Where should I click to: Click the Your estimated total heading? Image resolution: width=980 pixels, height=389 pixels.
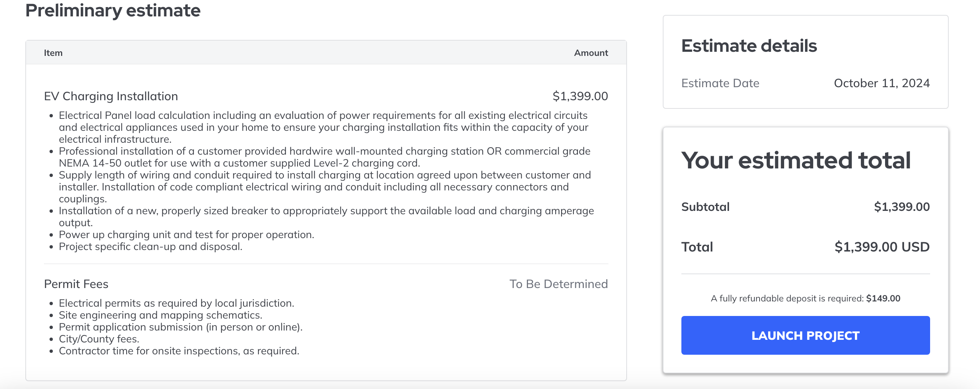[x=795, y=160]
